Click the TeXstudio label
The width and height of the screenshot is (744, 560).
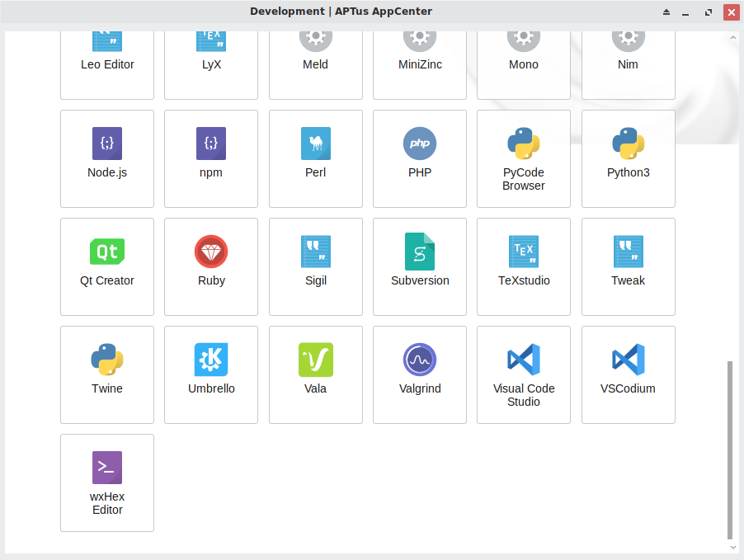point(524,280)
